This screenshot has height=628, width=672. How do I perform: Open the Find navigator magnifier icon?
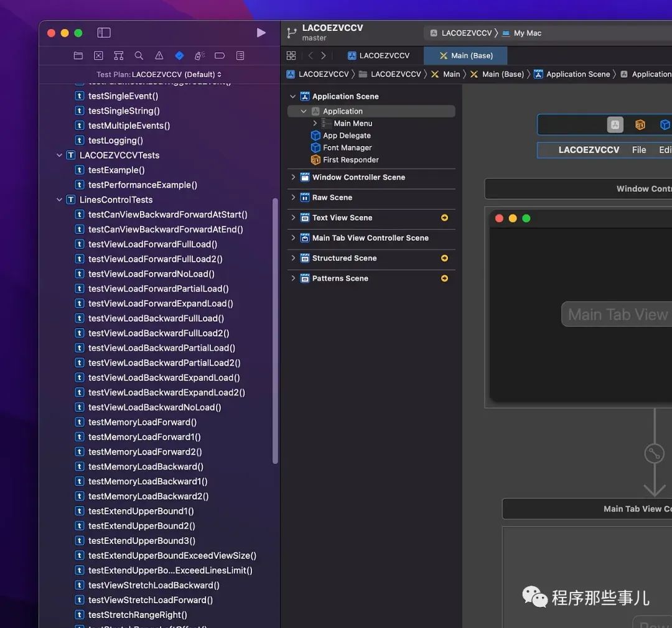point(139,56)
